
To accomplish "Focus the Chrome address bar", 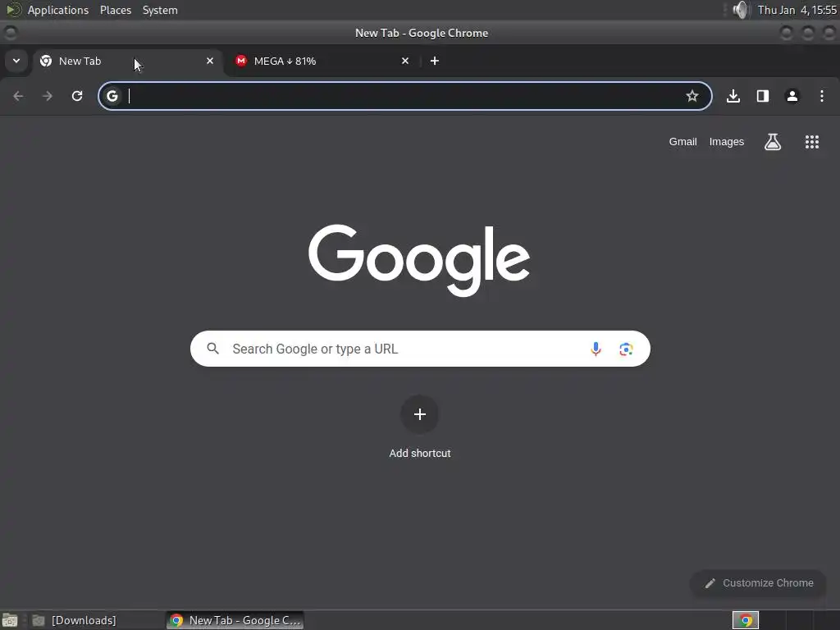I will (x=405, y=96).
